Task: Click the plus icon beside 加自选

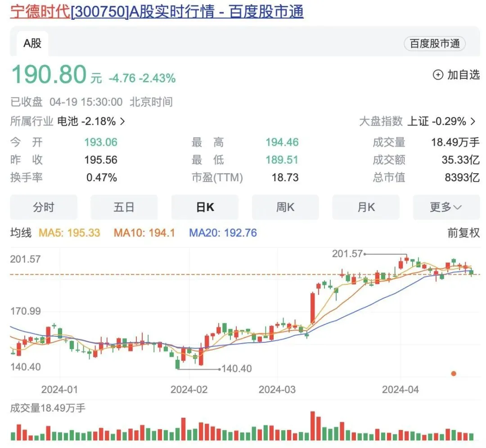Action: point(438,75)
